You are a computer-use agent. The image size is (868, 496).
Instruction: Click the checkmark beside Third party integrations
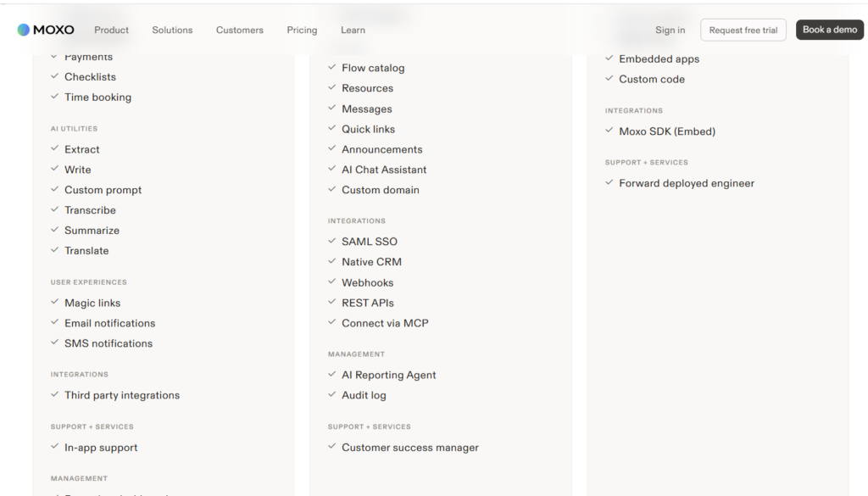tap(55, 395)
